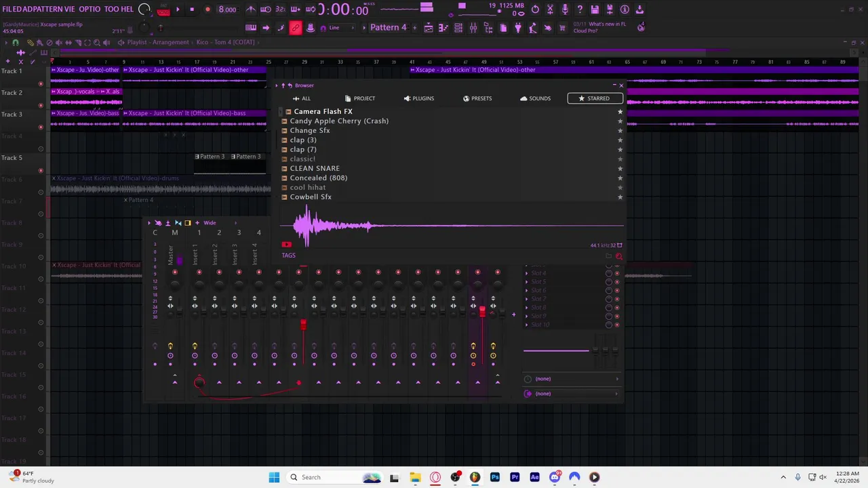Open the Pattern 4 selector
The width and height of the screenshot is (868, 488).
(388, 28)
